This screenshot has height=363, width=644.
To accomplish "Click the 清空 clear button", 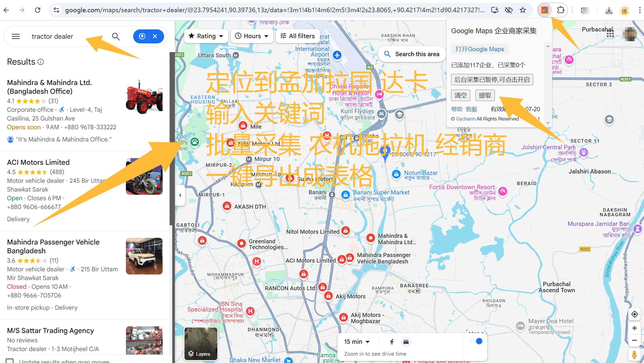I will (x=461, y=95).
